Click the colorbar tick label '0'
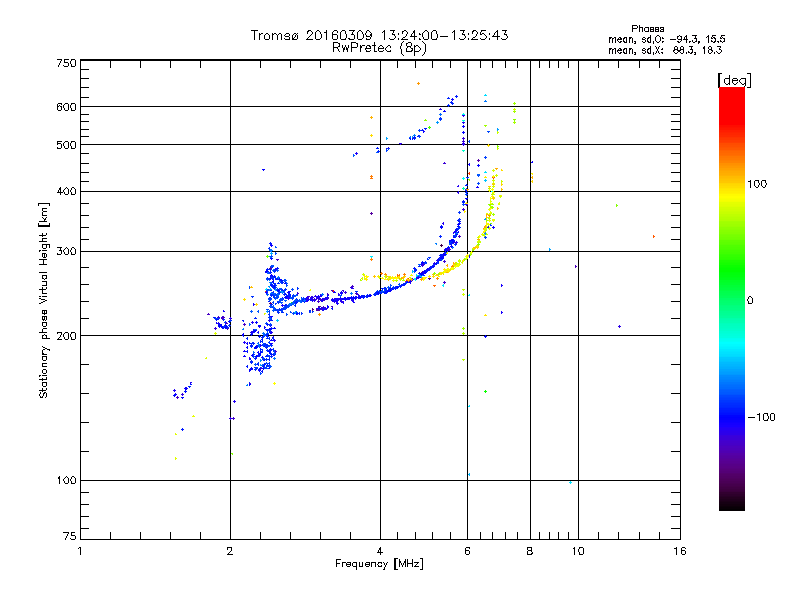Image resolution: width=800 pixels, height=600 pixels. pyautogui.click(x=750, y=301)
